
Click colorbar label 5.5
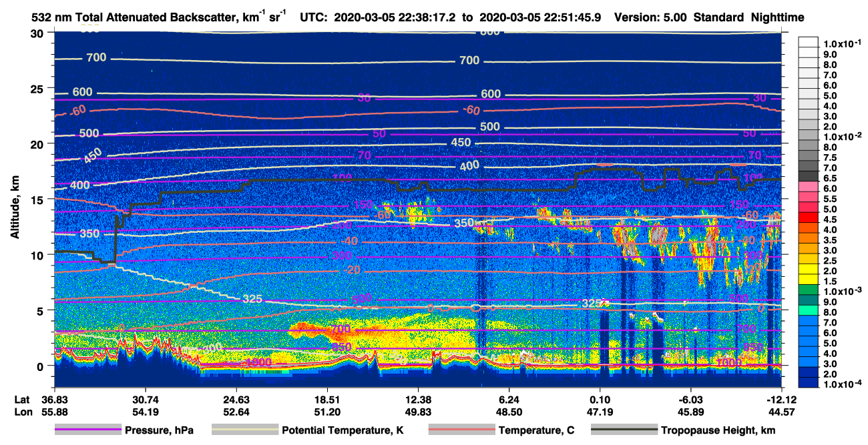[x=829, y=199]
